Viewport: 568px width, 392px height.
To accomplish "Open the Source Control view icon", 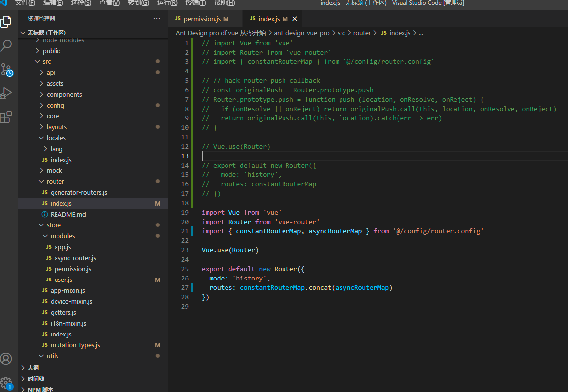I will coord(6,69).
